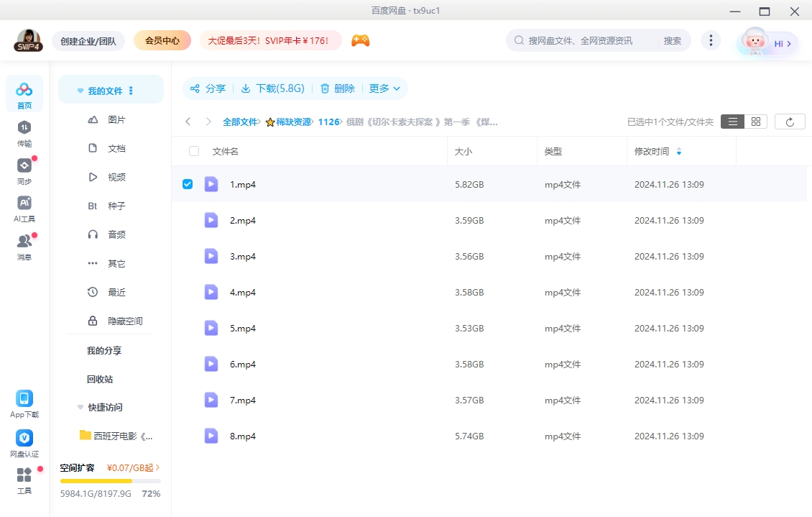Go back with the left arrow

click(x=188, y=122)
